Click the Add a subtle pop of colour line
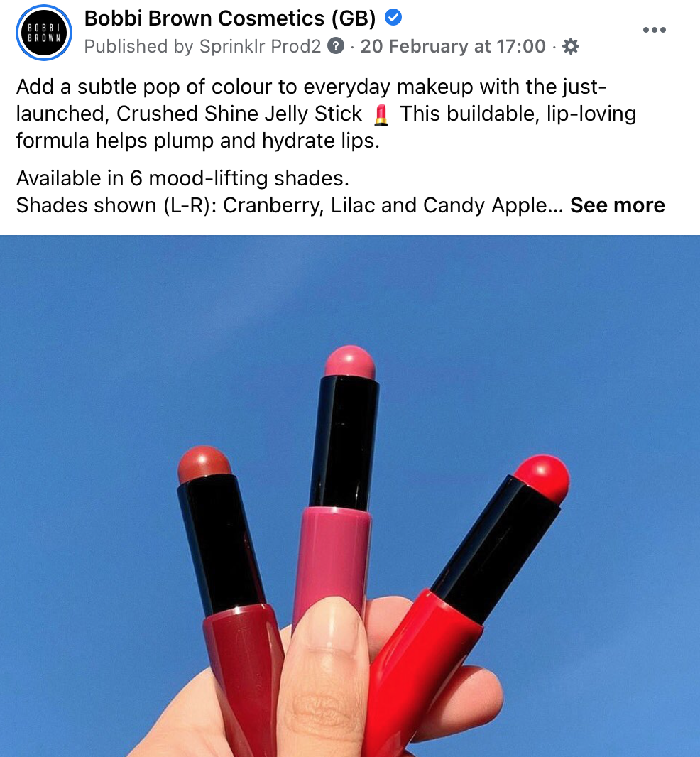 tap(312, 87)
